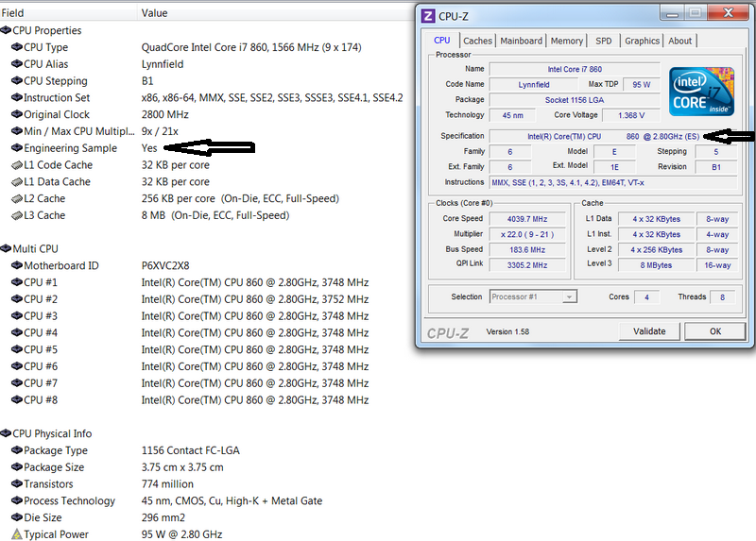Click the Cores count field
Viewport: 756px width, 541px height.
click(646, 297)
